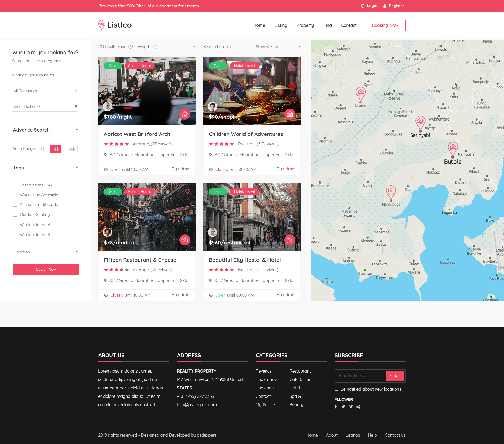The image size is (504, 444).
Task: Open Twitter icon in footer
Action: [343, 407]
